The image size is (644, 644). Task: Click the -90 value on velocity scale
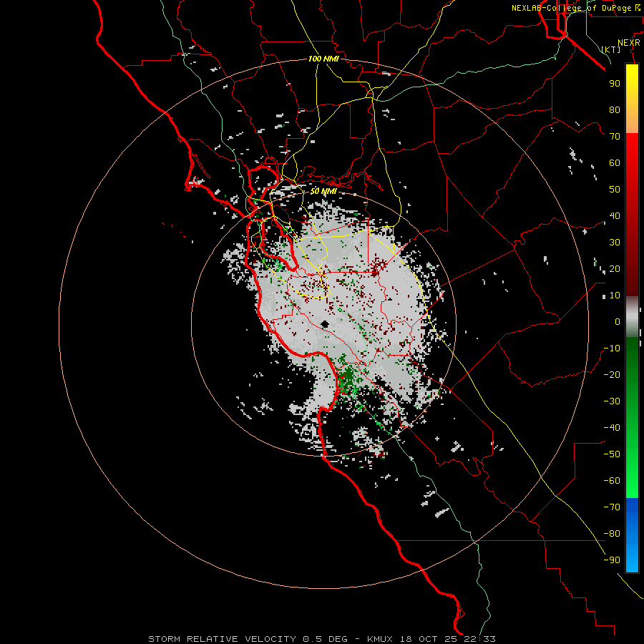pyautogui.click(x=612, y=560)
